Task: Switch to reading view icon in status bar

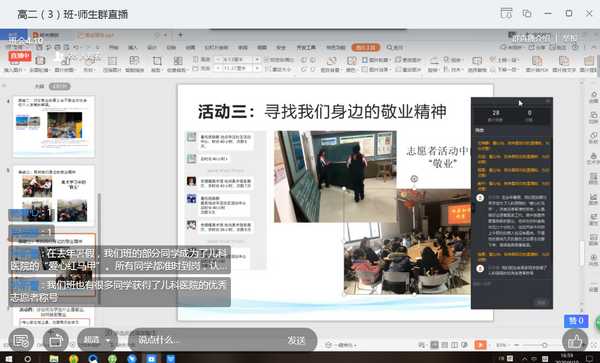Action: tap(455, 345)
